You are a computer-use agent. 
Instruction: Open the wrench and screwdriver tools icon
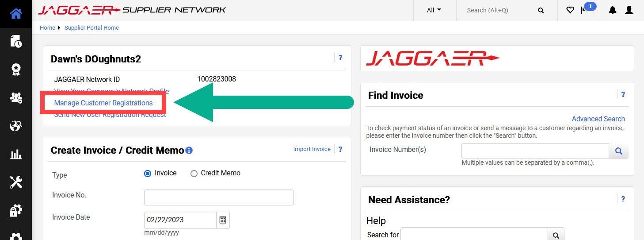pyautogui.click(x=16, y=182)
